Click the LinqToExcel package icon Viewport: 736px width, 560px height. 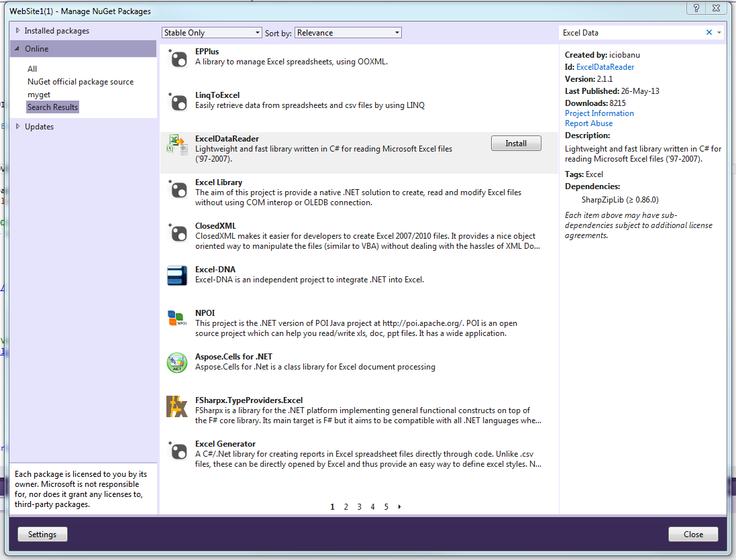coord(178,102)
